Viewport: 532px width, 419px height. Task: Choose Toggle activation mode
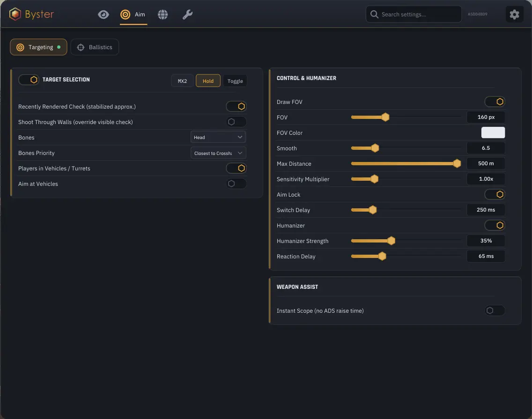click(x=235, y=81)
